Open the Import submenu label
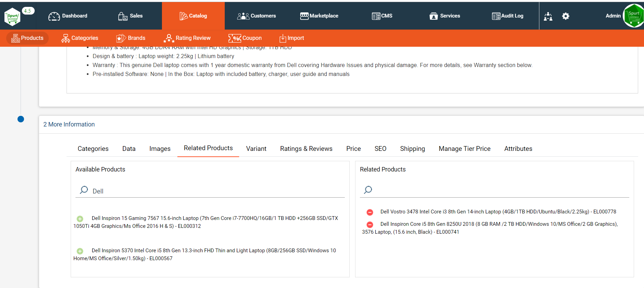Image resolution: width=644 pixels, height=288 pixels. coord(296,38)
